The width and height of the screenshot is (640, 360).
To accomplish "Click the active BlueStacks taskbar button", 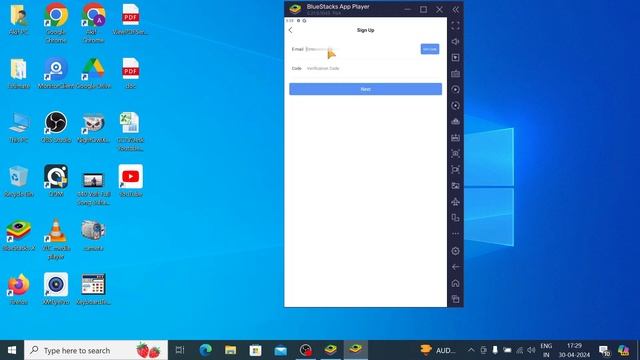I will (356, 350).
